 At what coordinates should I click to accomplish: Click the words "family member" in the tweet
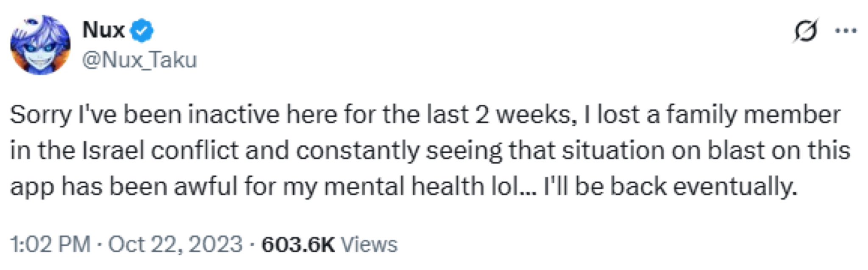pos(753,115)
